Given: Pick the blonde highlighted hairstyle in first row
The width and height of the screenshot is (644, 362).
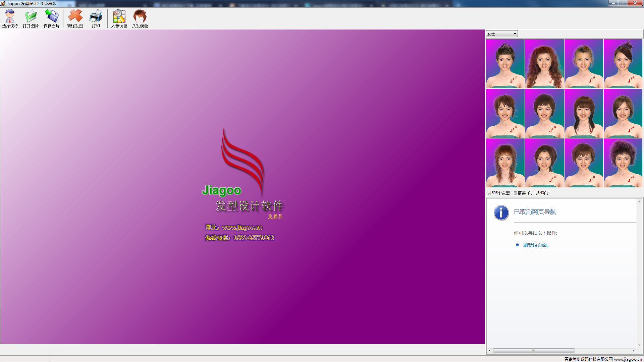Looking at the screenshot, I should pos(584,64).
